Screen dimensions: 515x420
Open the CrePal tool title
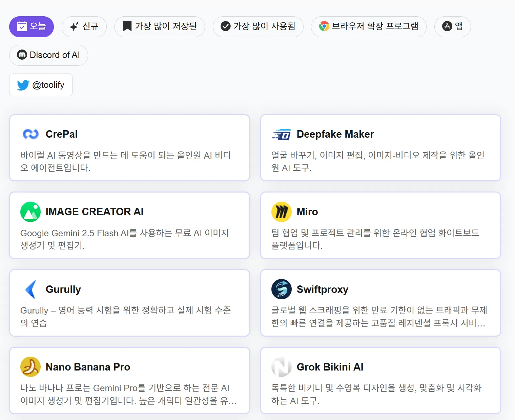(x=62, y=134)
